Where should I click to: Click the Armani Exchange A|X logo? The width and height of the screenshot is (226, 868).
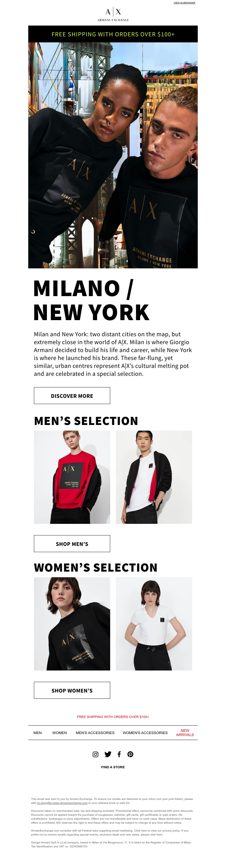(113, 14)
